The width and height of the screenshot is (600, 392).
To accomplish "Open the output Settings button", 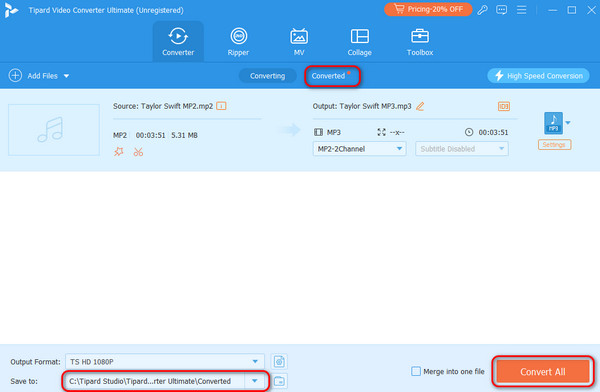I will [554, 145].
